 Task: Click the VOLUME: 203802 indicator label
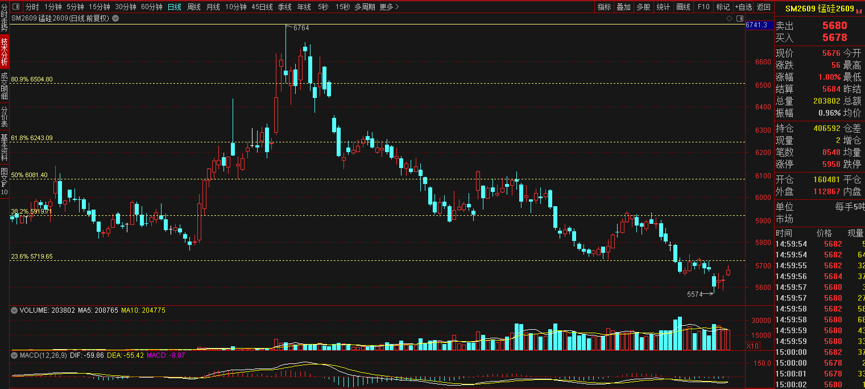(x=47, y=311)
